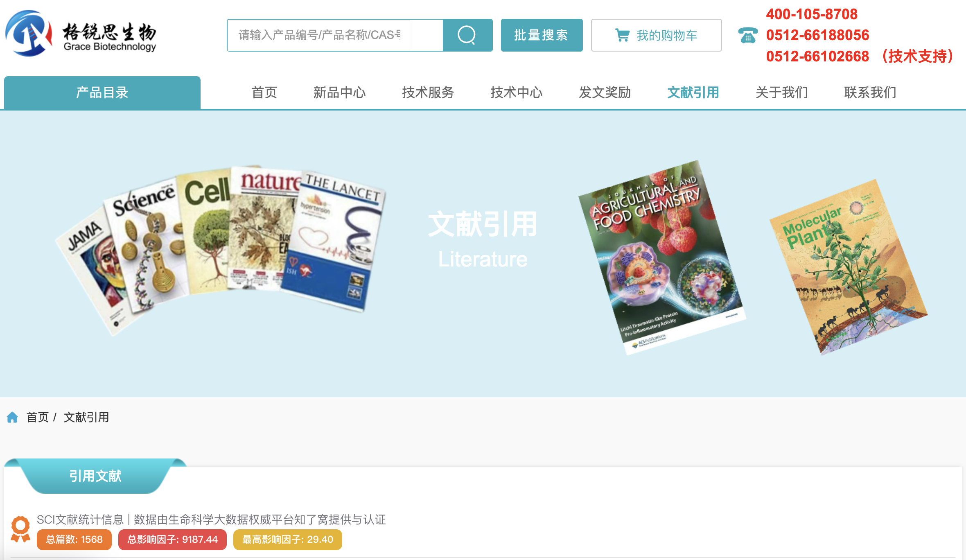Go to 首页 in navigation bar
This screenshot has height=560, width=966.
pos(264,93)
